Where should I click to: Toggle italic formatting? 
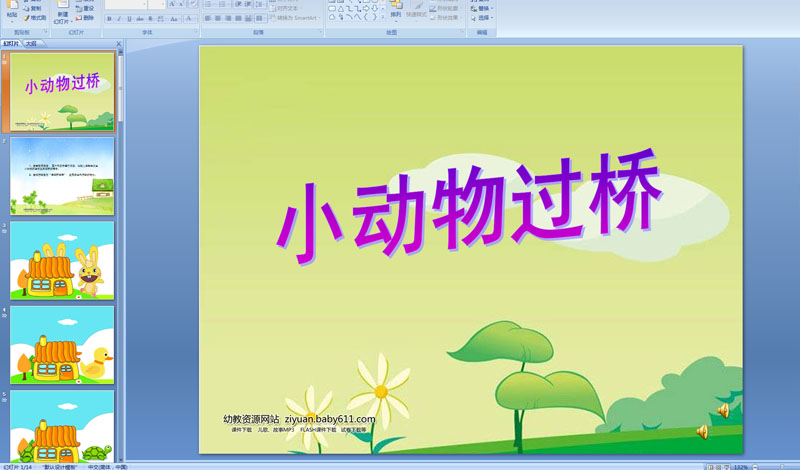click(119, 19)
